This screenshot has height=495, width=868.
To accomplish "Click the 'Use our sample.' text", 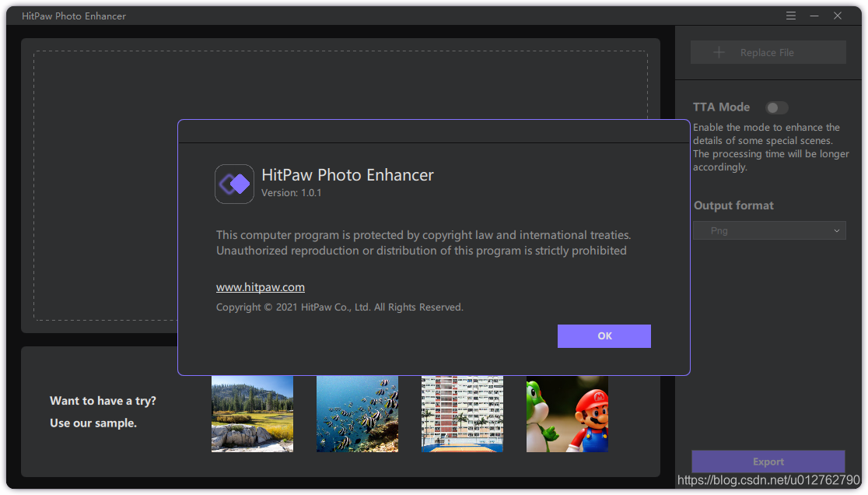I will pos(93,423).
